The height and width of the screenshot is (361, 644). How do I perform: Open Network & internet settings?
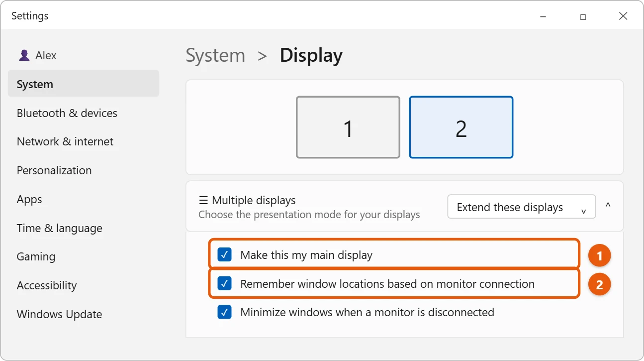tap(65, 141)
